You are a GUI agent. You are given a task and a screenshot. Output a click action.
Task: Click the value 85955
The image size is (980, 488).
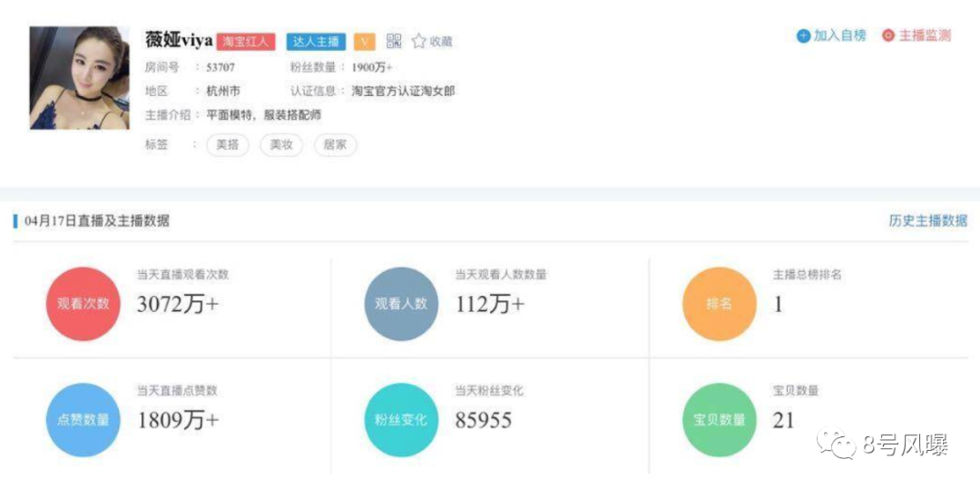(483, 420)
